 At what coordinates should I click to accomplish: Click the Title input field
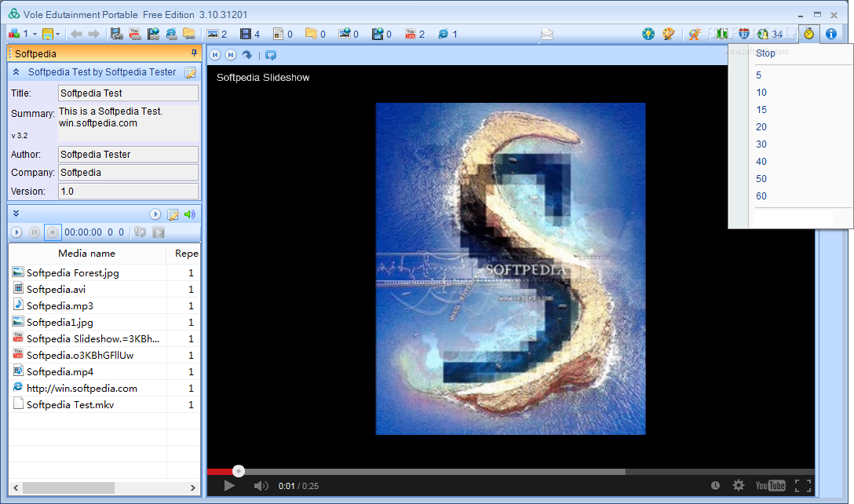[128, 93]
